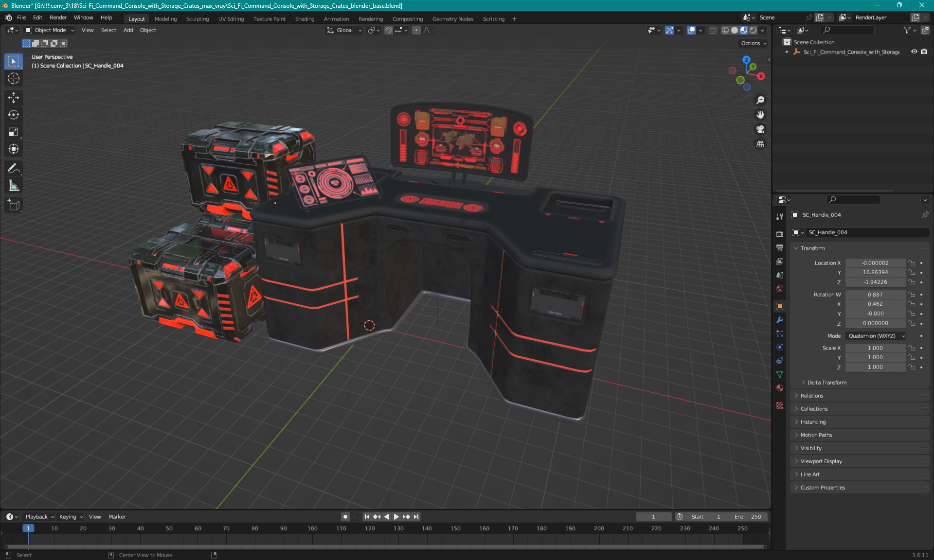This screenshot has height=560, width=934.
Task: Expand the Sci_Fi_Command_Console collection tree
Action: point(787,52)
